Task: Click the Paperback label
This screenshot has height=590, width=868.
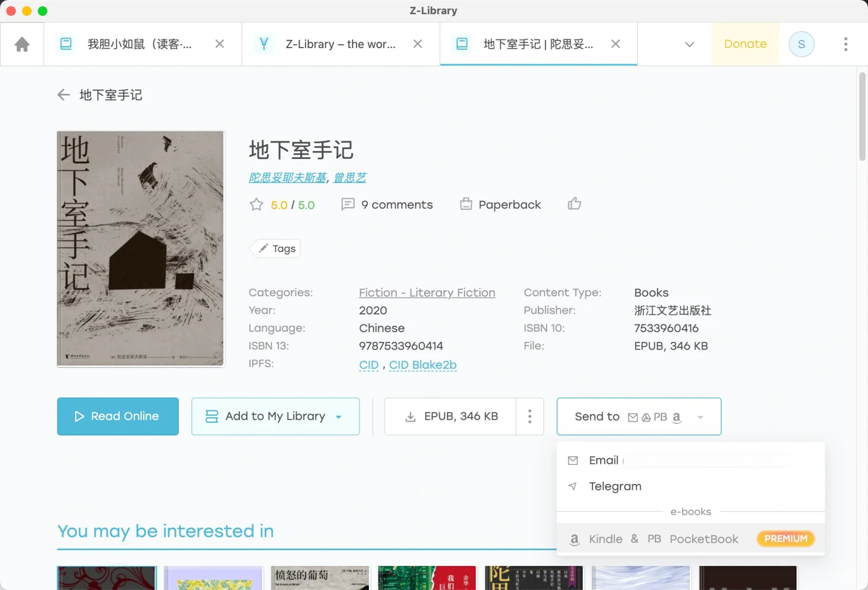Action: coord(509,204)
